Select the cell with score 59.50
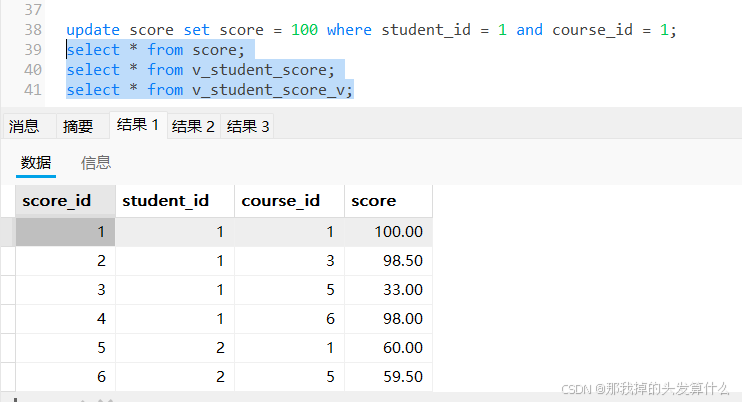 (389, 376)
